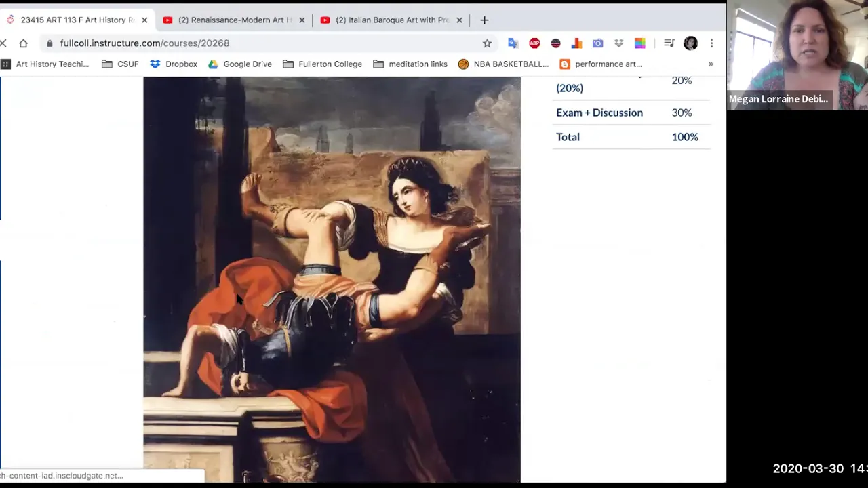This screenshot has height=488, width=868.
Task: Go to the browser home page
Action: (x=23, y=43)
